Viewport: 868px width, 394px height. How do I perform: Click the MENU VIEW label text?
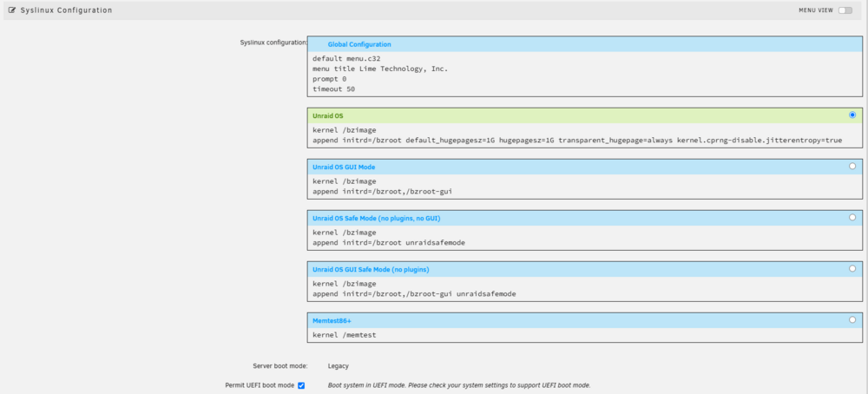[816, 10]
